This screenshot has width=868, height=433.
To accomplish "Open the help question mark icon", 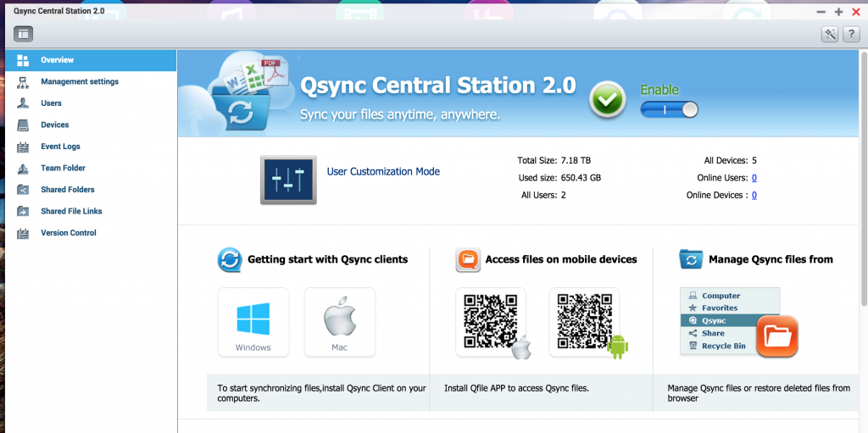I will [851, 34].
